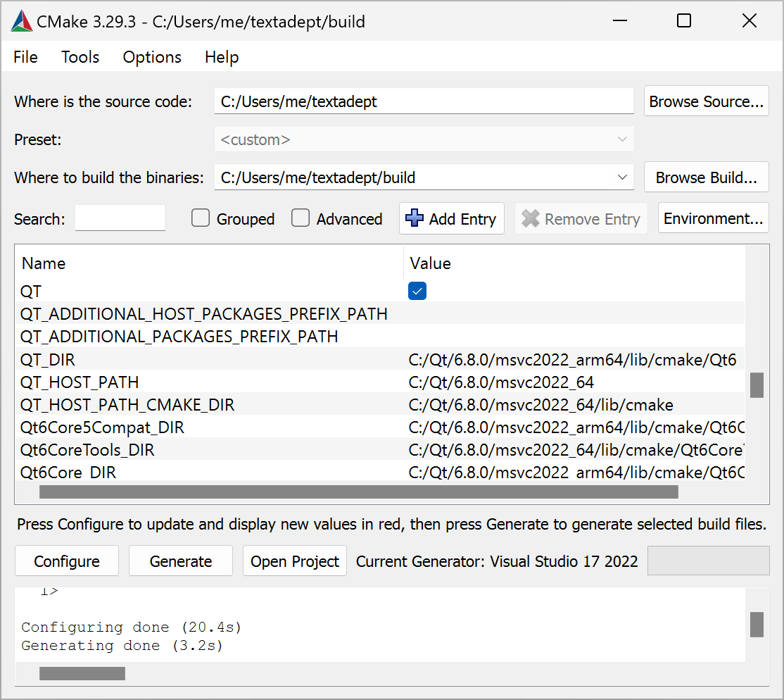Click the QT_DIR value path
This screenshot has width=784, height=700.
[572, 359]
